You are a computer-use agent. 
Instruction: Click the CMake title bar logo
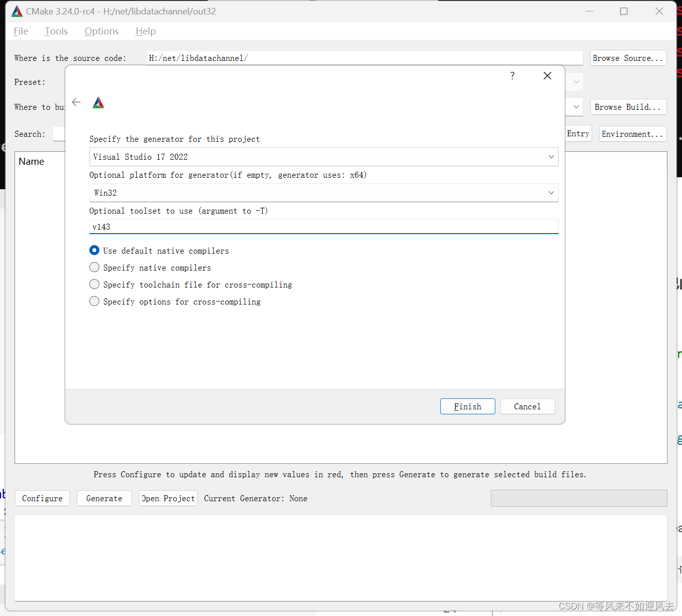click(17, 11)
